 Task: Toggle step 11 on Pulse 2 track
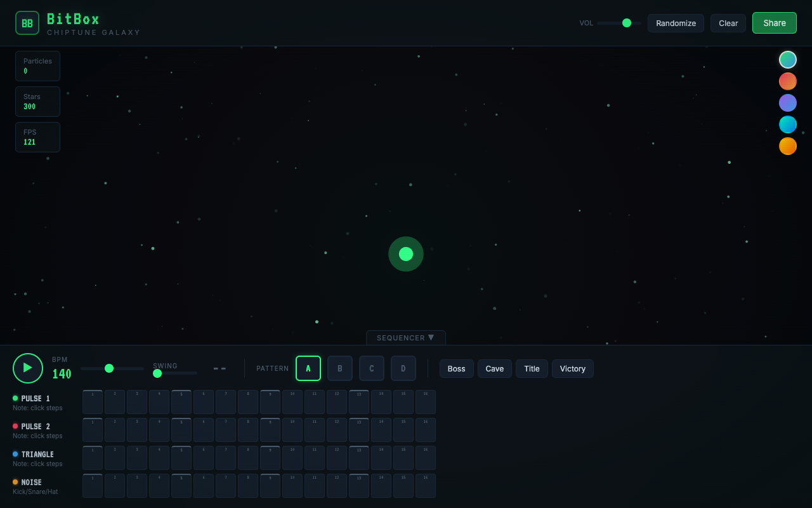pyautogui.click(x=315, y=430)
